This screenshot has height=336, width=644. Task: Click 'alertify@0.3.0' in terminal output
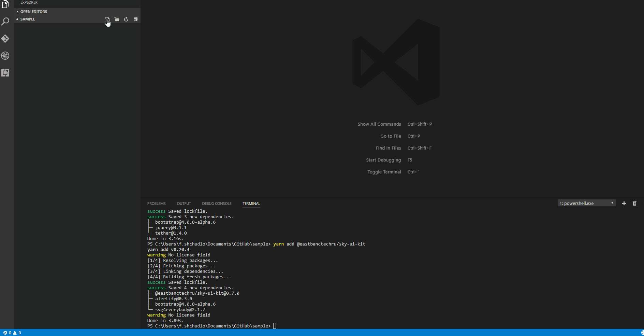coord(174,299)
